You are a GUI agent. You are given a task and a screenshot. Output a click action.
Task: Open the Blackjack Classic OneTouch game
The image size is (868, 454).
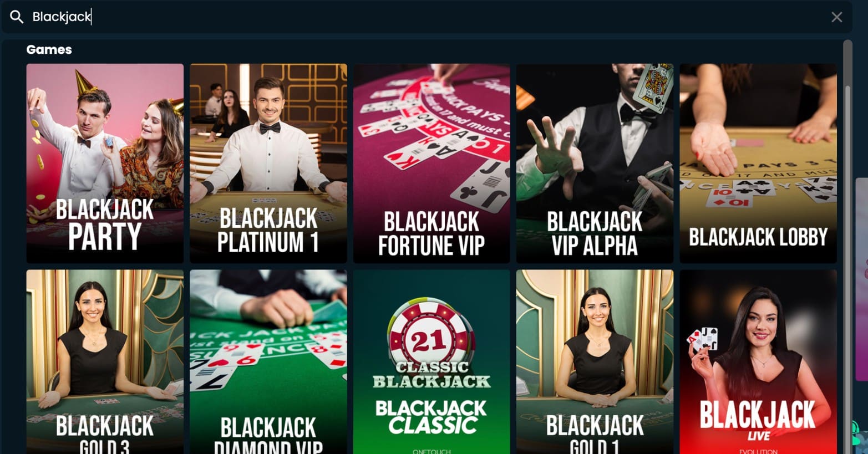point(432,362)
